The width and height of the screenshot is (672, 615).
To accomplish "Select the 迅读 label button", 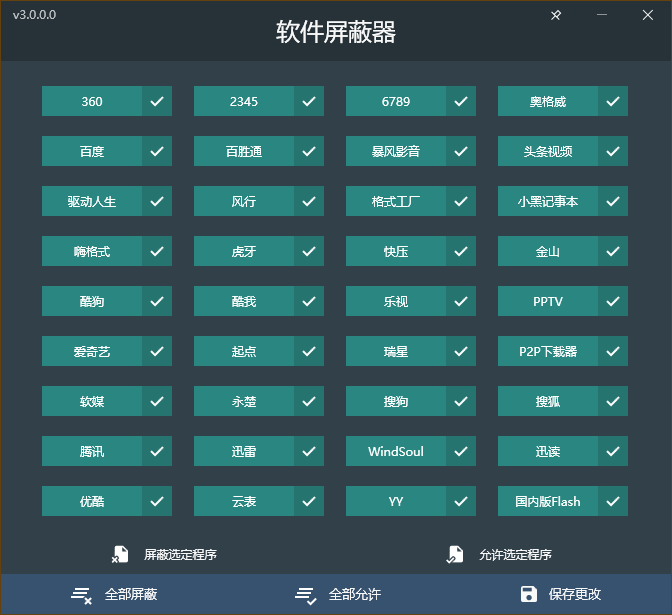I will coord(548,451).
